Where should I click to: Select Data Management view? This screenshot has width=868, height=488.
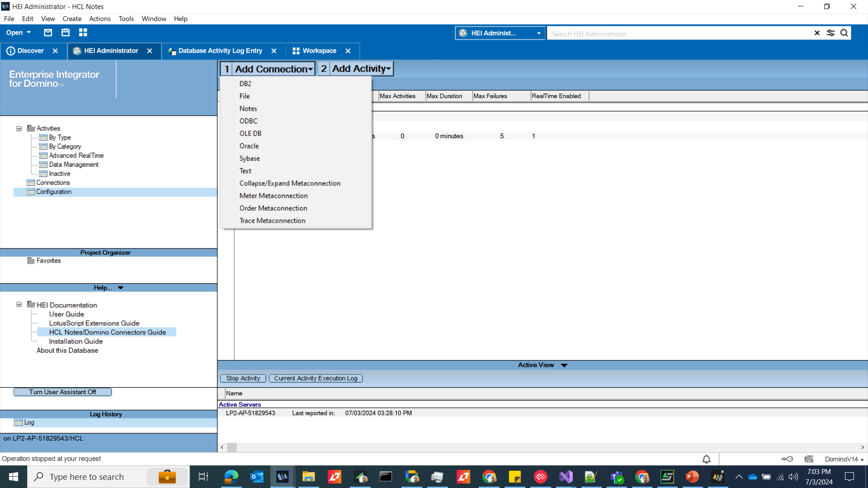coord(74,164)
